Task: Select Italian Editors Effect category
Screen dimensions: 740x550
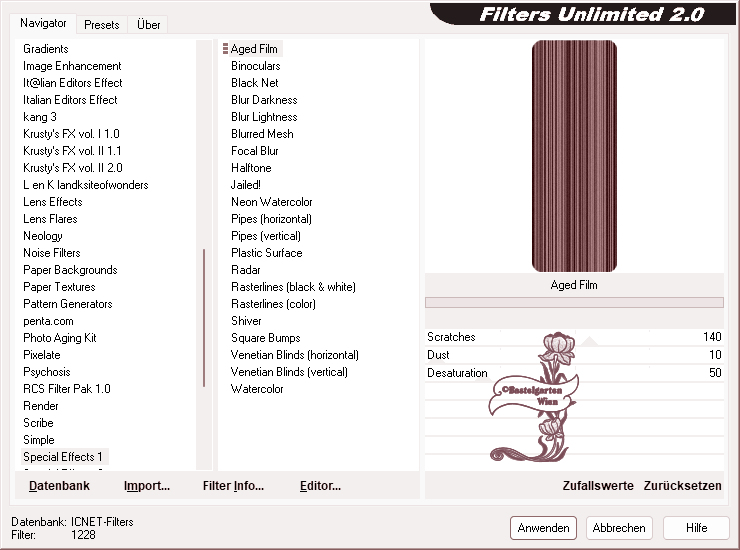Action: 70,100
